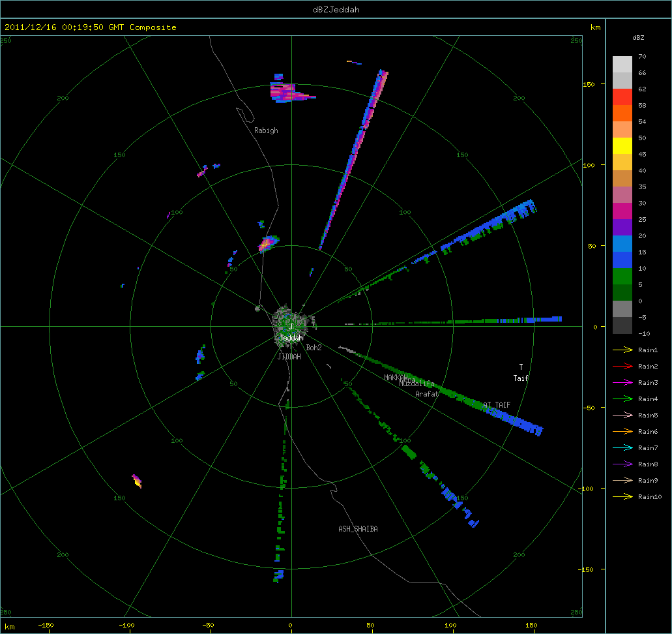
Task: Pick the amber 40–45 dBZ swatch
Action: pyautogui.click(x=622, y=162)
